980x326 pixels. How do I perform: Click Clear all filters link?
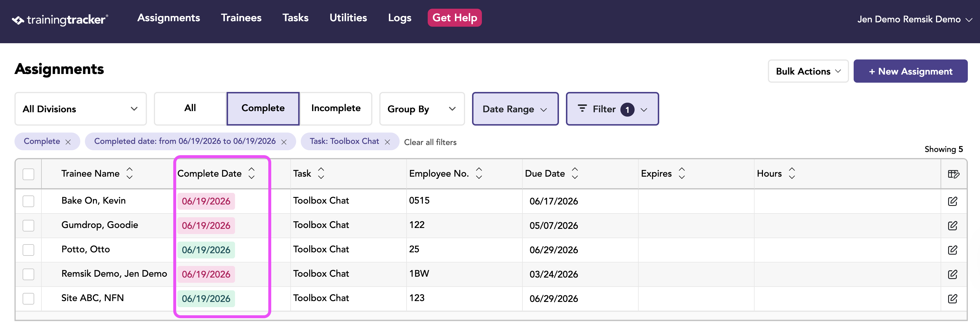pyautogui.click(x=430, y=142)
